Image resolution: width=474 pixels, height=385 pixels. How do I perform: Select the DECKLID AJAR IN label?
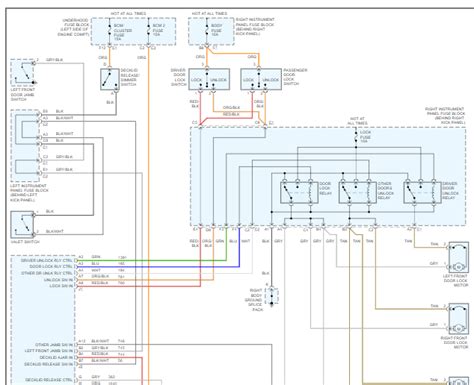(56, 357)
